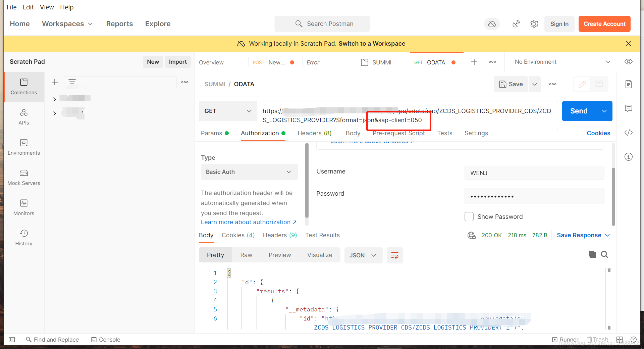Open the Monitors sidebar panel
Viewport: 644px width, 349px height.
point(24,207)
